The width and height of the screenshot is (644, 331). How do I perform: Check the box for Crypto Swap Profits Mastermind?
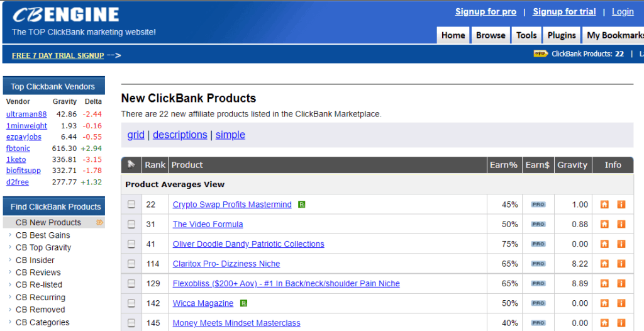click(x=131, y=205)
